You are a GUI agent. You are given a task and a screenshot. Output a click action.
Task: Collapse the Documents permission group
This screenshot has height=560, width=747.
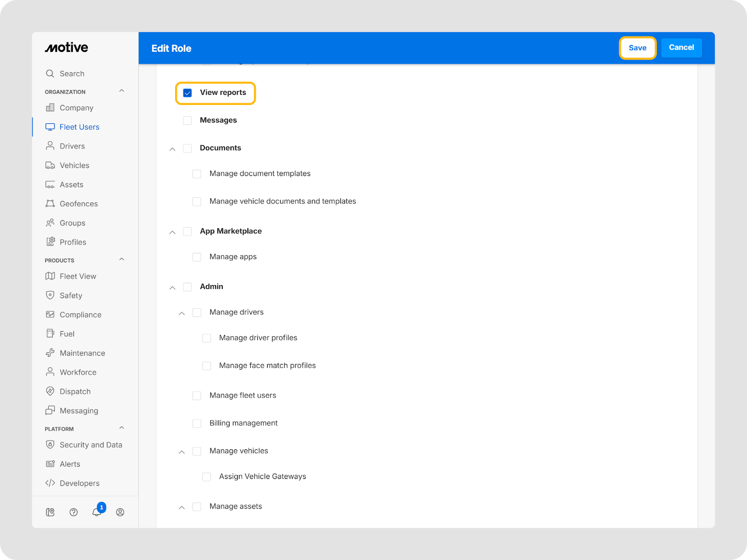pos(172,149)
